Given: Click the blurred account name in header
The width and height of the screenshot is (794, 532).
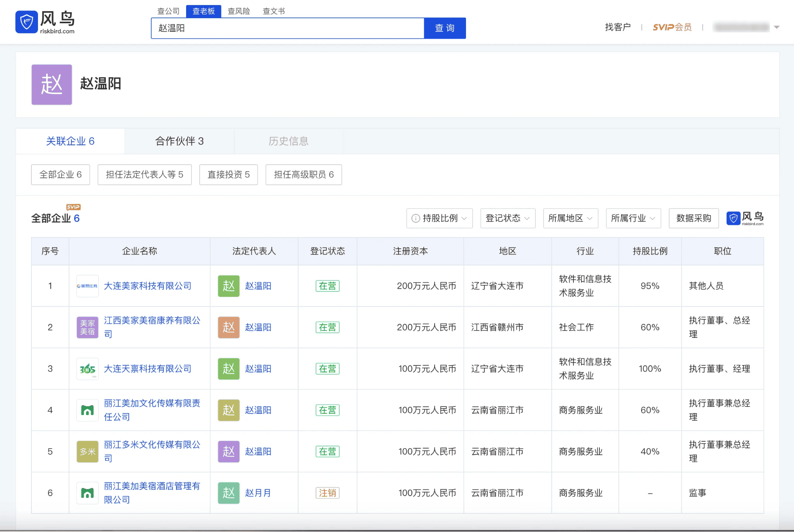Looking at the screenshot, I should click(742, 27).
